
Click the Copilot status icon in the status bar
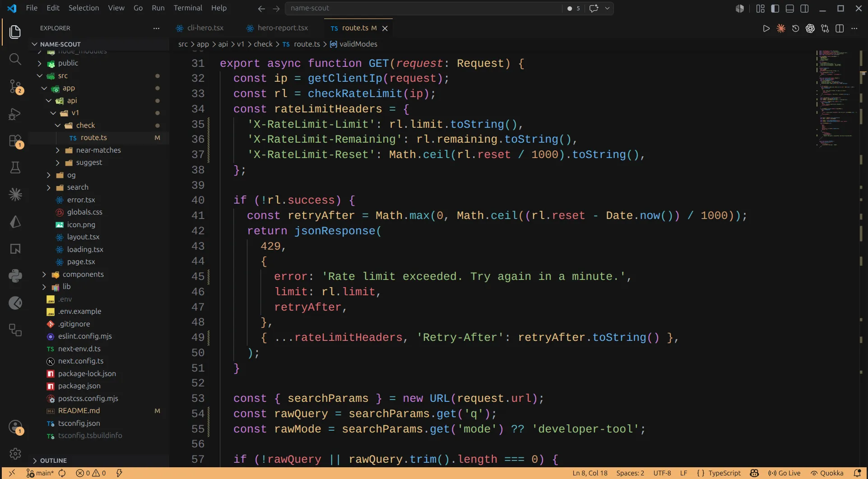(754, 473)
